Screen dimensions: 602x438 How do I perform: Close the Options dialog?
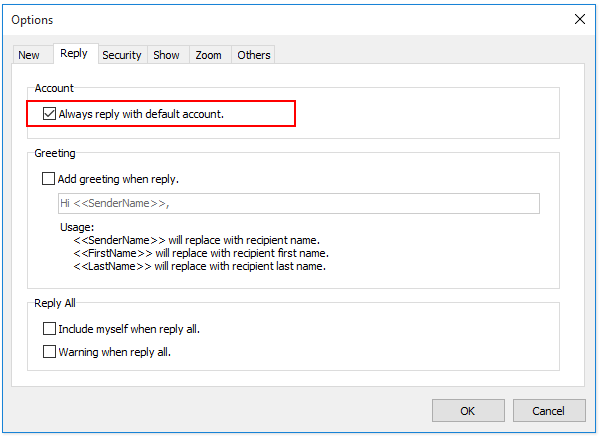(x=580, y=19)
